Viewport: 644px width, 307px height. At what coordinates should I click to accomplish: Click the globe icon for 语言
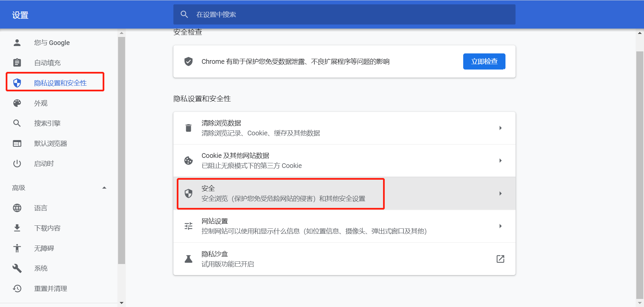point(17,208)
